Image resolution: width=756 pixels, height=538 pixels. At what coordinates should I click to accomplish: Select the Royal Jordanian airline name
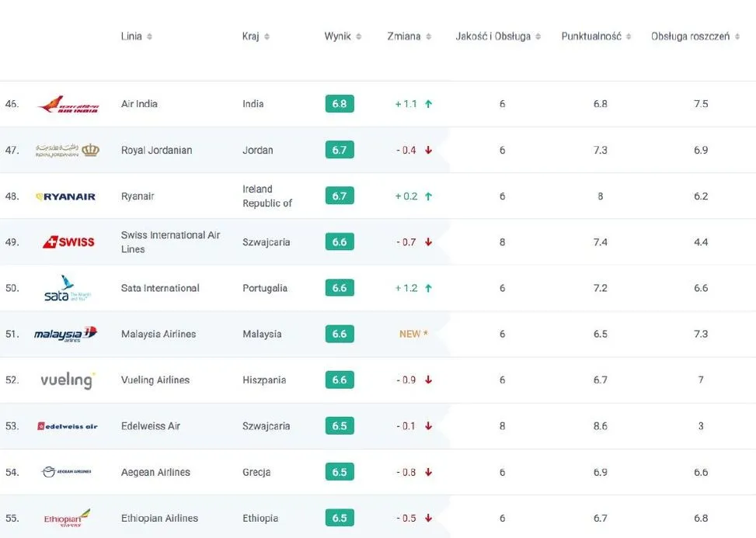click(x=157, y=151)
